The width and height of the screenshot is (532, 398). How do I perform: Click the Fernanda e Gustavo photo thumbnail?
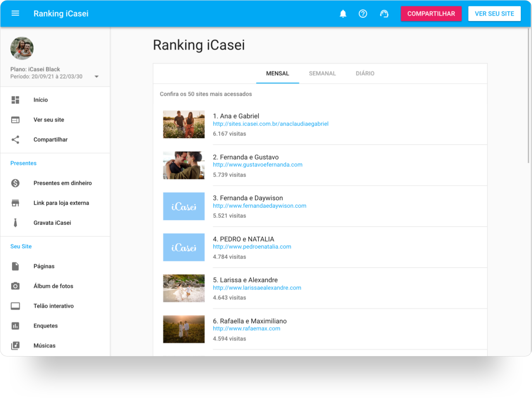[184, 165]
